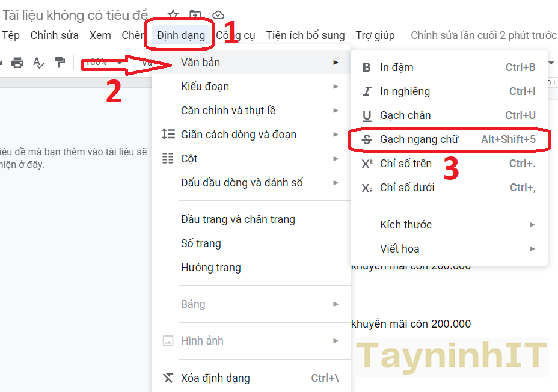Choose Chỉ số trên superscript
This screenshot has width=558, height=392.
[406, 164]
